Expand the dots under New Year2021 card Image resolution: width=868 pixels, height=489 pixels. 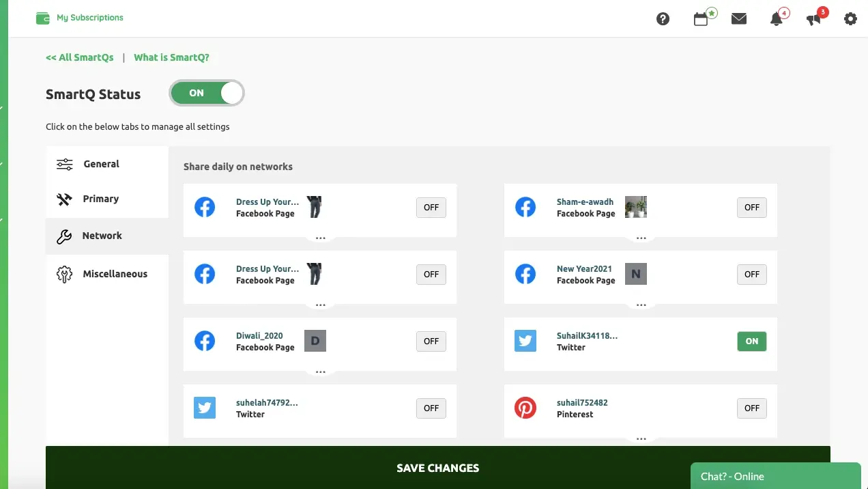coord(641,305)
